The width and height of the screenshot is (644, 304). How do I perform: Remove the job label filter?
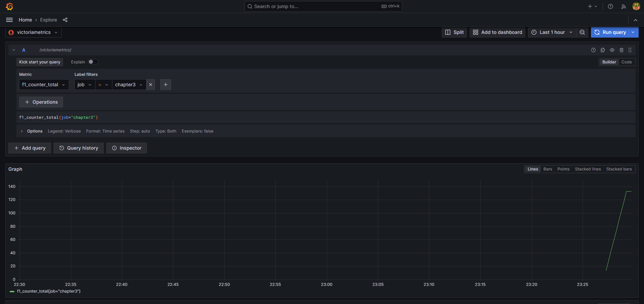151,85
